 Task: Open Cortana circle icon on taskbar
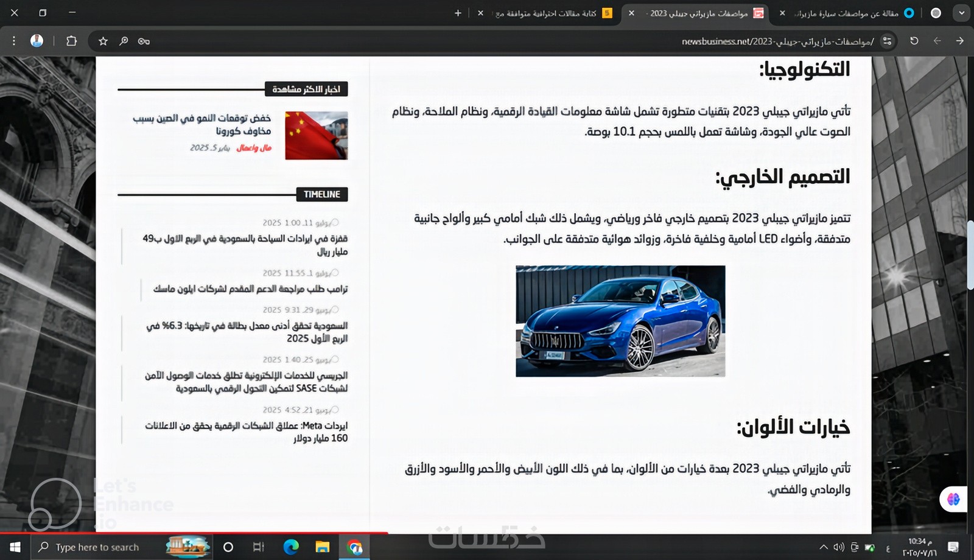coord(228,547)
